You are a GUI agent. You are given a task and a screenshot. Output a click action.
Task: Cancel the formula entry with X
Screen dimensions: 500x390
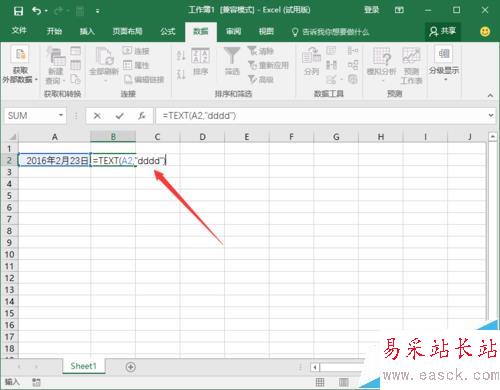97,116
